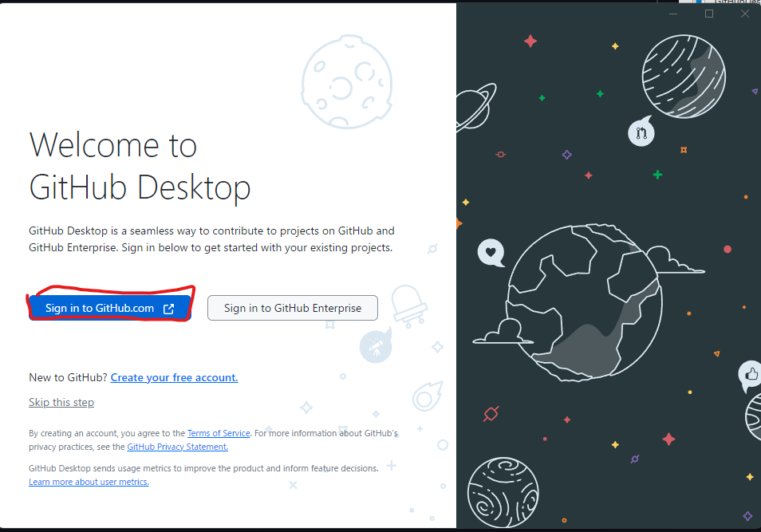Image resolution: width=761 pixels, height=532 pixels.
Task: Open the Create your free account link
Action: coord(174,377)
